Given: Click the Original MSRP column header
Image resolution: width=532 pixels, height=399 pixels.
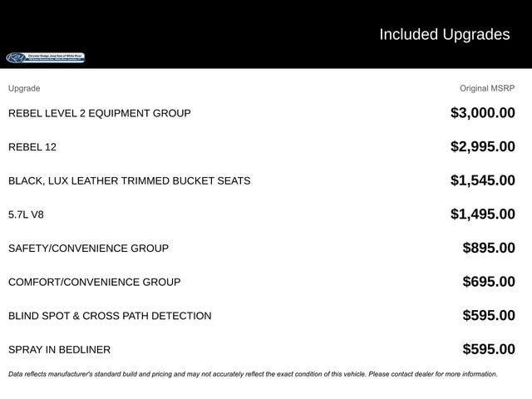Looking at the screenshot, I should pos(487,88).
